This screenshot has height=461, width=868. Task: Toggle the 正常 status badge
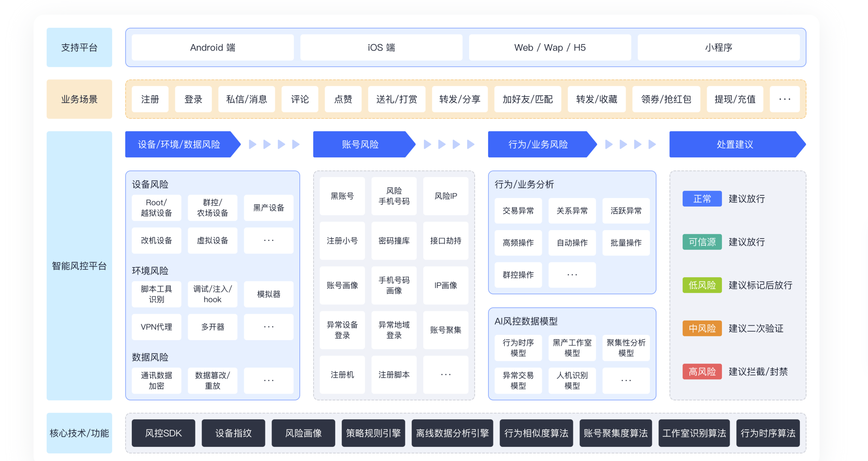point(702,199)
